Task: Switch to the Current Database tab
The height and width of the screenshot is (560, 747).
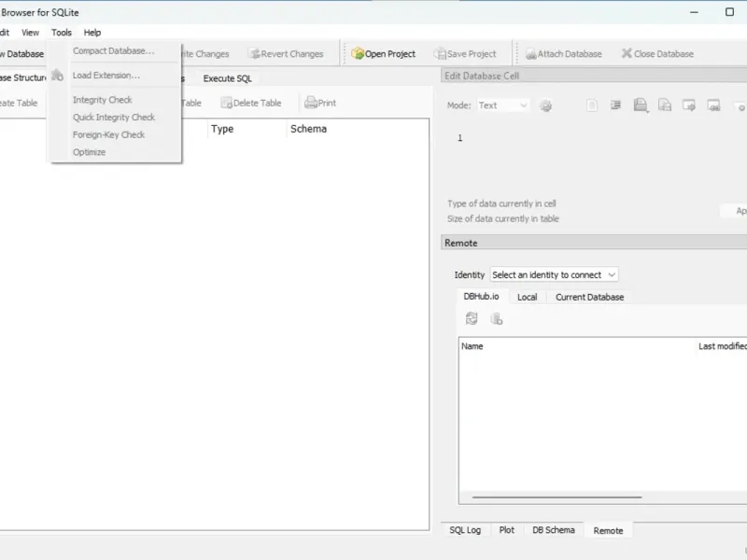Action: pos(590,297)
